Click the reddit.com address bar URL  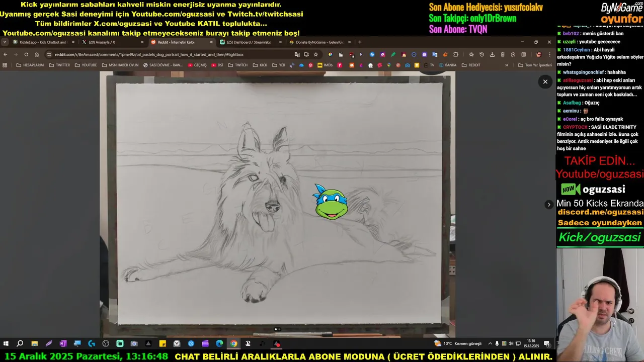tap(149, 54)
